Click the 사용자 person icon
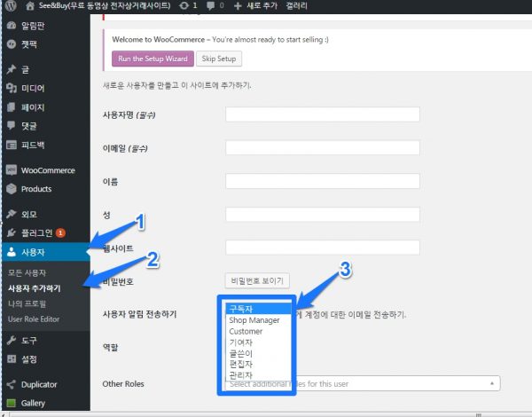532x417 pixels. [12, 252]
